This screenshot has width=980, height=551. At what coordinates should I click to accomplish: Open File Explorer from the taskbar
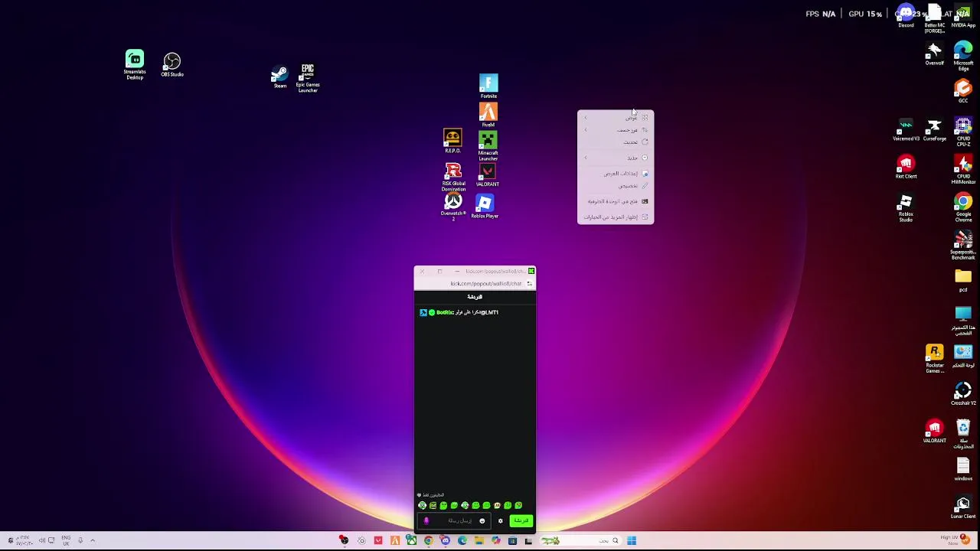pos(479,540)
